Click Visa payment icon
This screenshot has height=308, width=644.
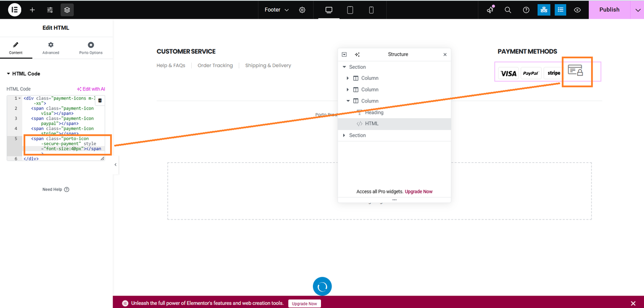[509, 73]
